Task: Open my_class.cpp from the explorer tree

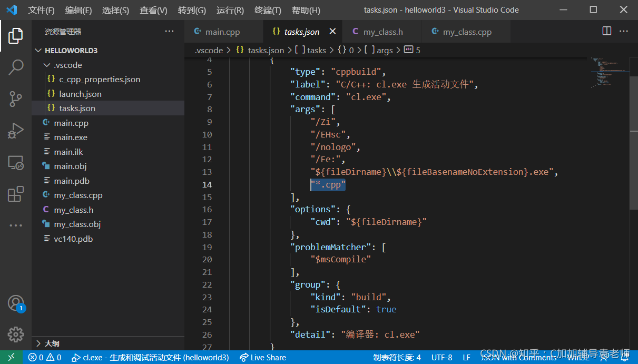Action: click(x=108, y=195)
